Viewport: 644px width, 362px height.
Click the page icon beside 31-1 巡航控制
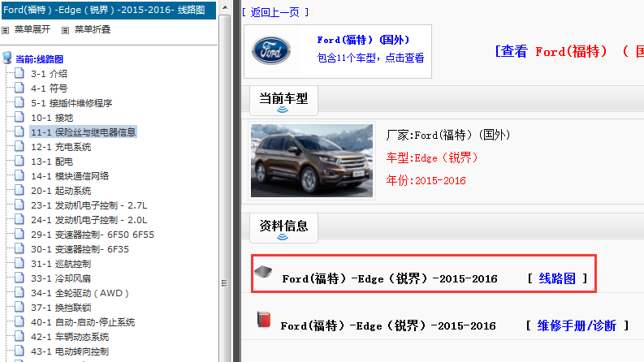coord(19,264)
